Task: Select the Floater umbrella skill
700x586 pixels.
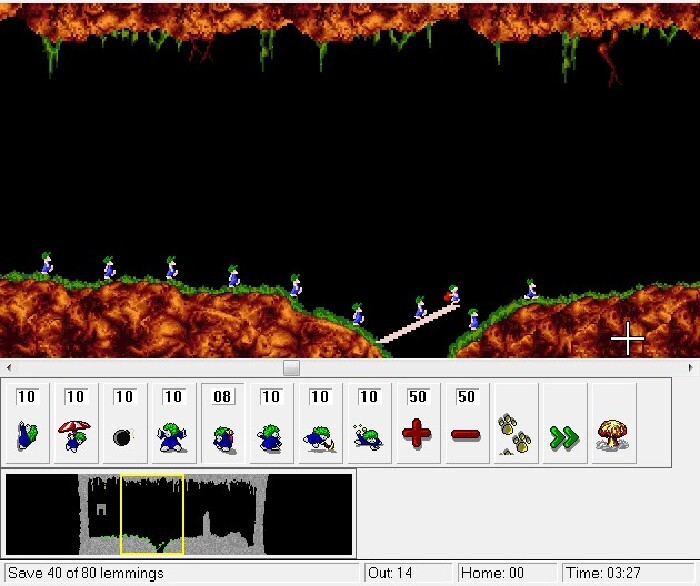Action: [x=75, y=424]
